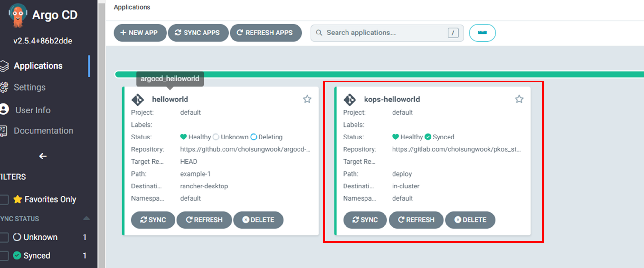Open the helloworld application title
Screen dimensions: 644x268
(170, 100)
